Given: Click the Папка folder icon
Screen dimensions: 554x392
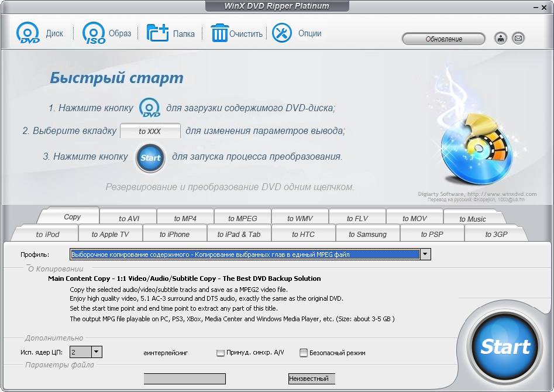Looking at the screenshot, I should click(157, 33).
